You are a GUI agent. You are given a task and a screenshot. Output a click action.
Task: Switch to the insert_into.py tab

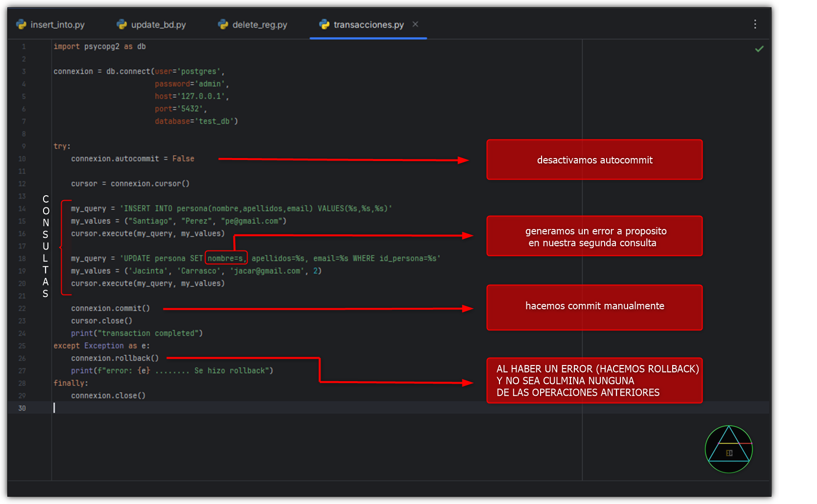(51, 24)
